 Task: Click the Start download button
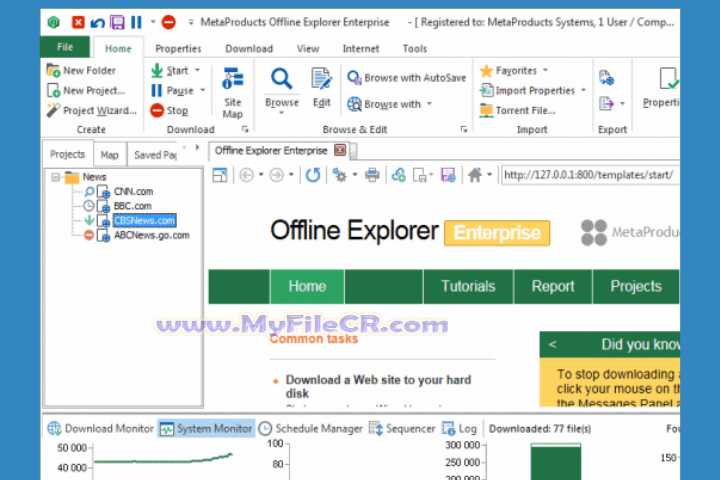(169, 70)
